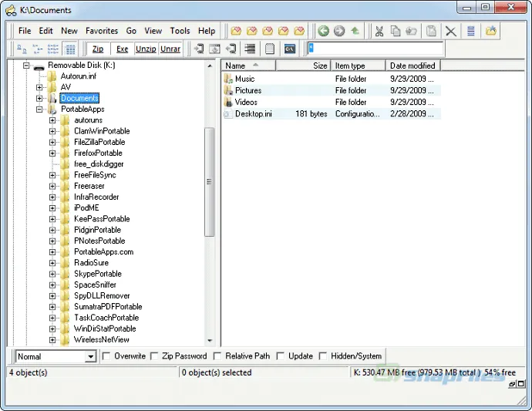Click the blue lines properties icon
Image resolution: width=532 pixels, height=411 pixels.
(470, 31)
